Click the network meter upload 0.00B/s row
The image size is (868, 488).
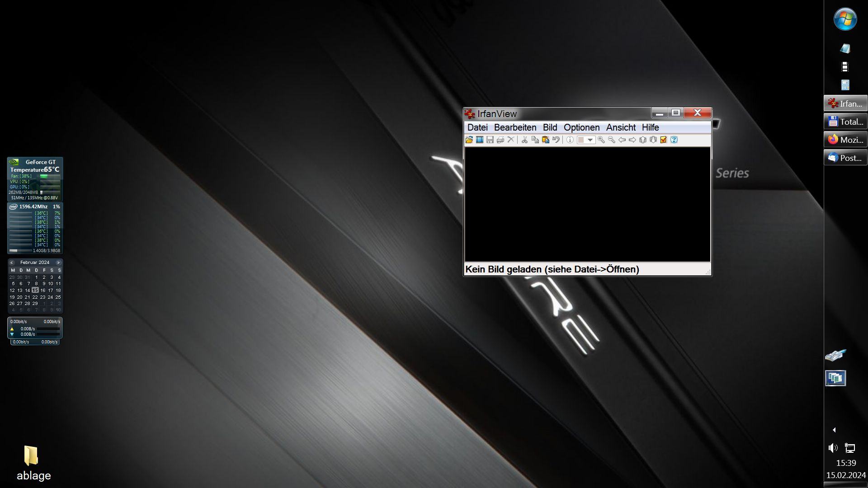[35, 329]
